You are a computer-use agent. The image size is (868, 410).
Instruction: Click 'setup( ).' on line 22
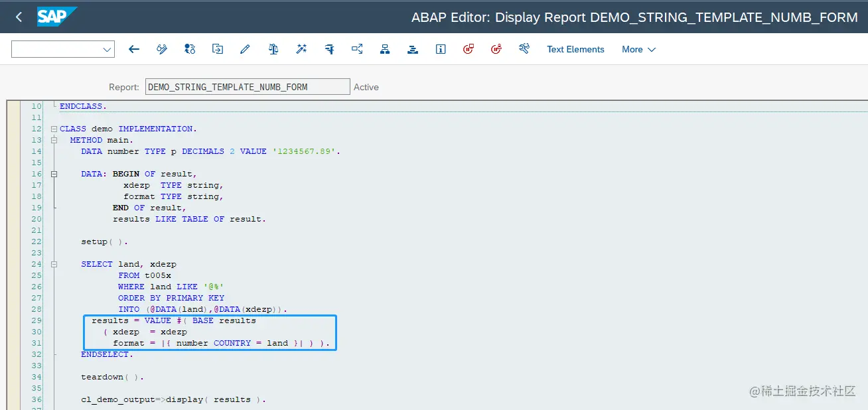(x=104, y=241)
